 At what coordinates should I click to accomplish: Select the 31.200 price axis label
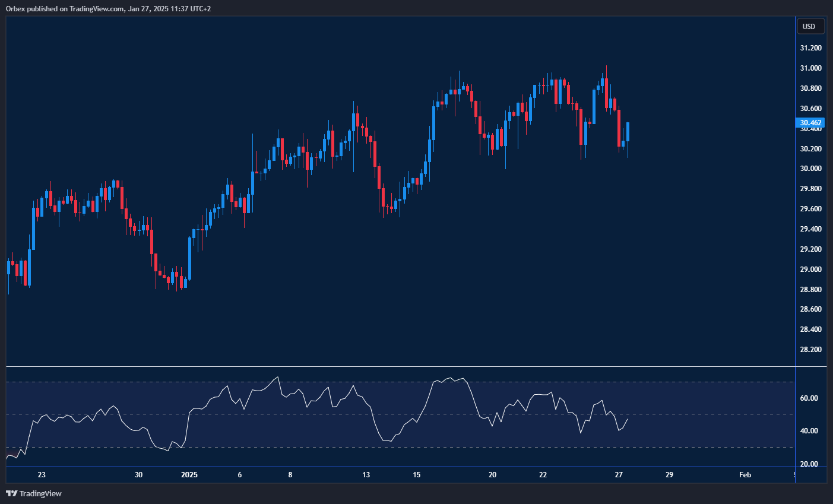coord(810,48)
